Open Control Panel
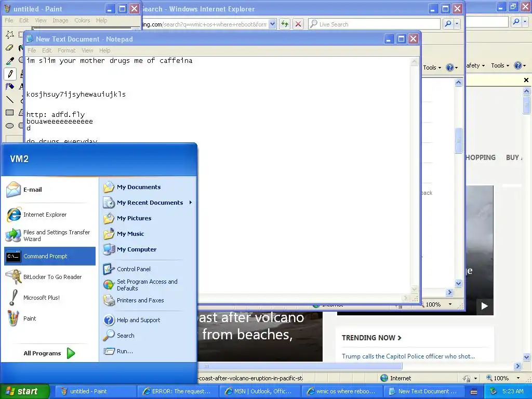Screen dimensions: 532x399 (x=148, y=269)
